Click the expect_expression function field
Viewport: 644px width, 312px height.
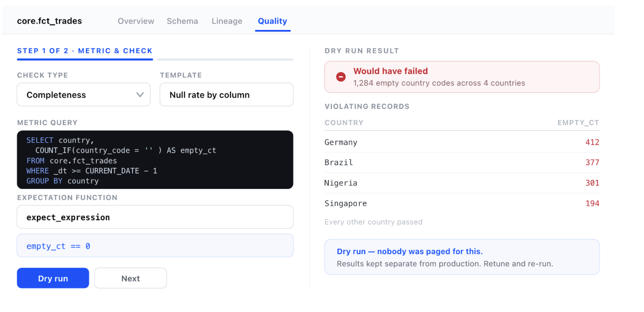[155, 217]
